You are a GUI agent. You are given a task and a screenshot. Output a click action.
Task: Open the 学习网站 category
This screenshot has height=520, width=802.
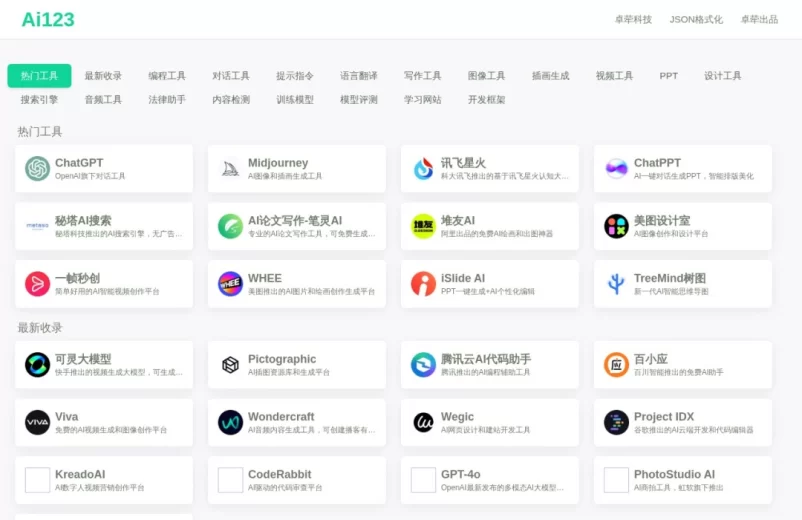pos(422,100)
